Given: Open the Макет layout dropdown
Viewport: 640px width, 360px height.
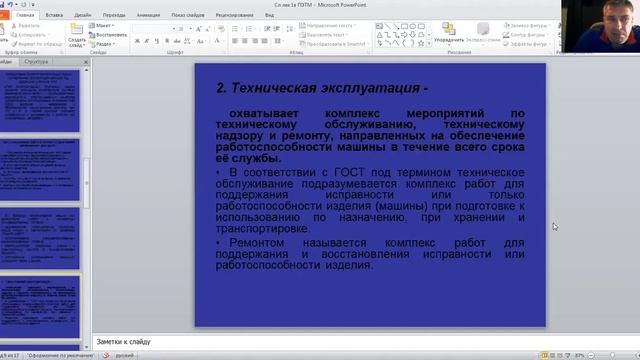Looking at the screenshot, I should coord(102,25).
